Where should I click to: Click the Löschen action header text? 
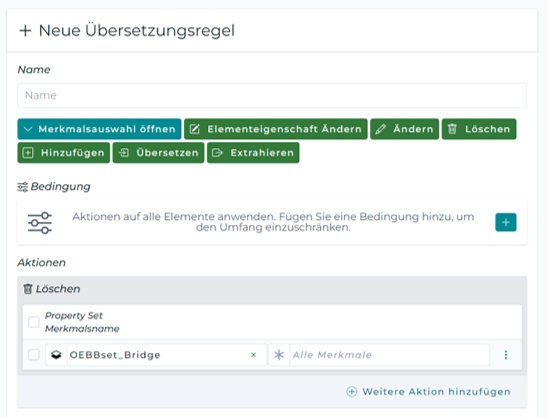tap(58, 289)
